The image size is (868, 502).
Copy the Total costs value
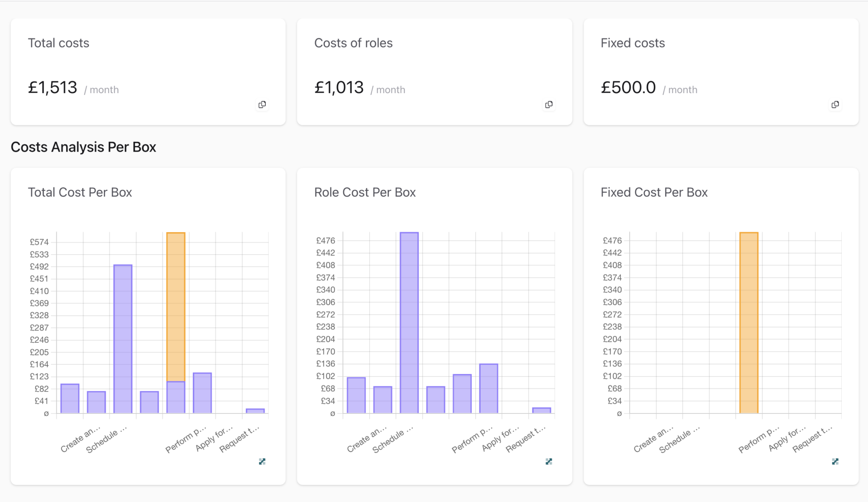click(x=262, y=105)
